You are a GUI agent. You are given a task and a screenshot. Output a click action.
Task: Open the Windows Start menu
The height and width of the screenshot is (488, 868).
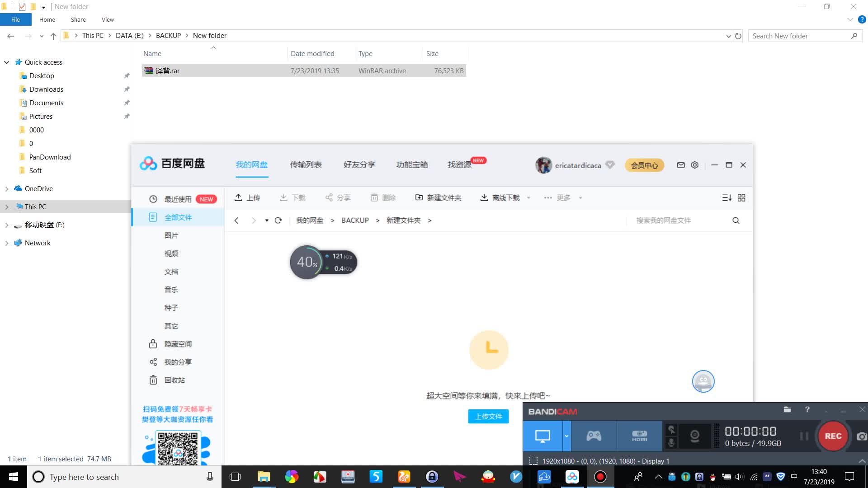[14, 477]
